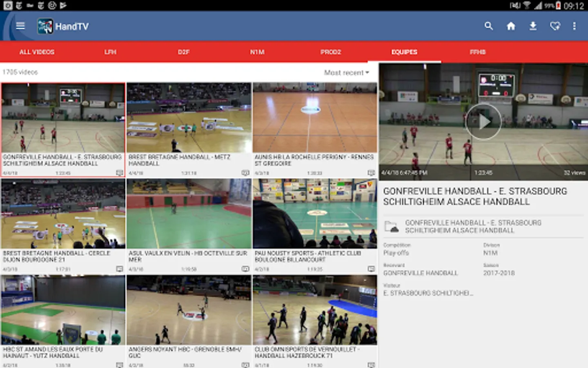Click the folder icon in details panel

click(392, 227)
